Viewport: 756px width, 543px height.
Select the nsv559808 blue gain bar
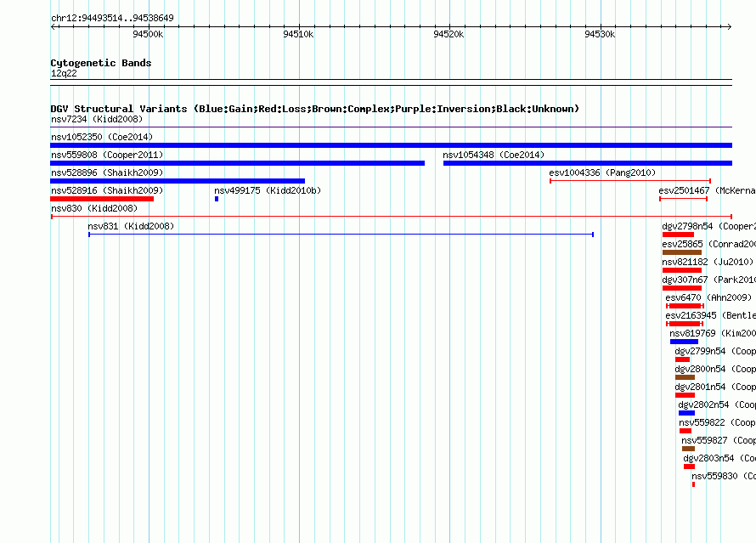coord(237,163)
